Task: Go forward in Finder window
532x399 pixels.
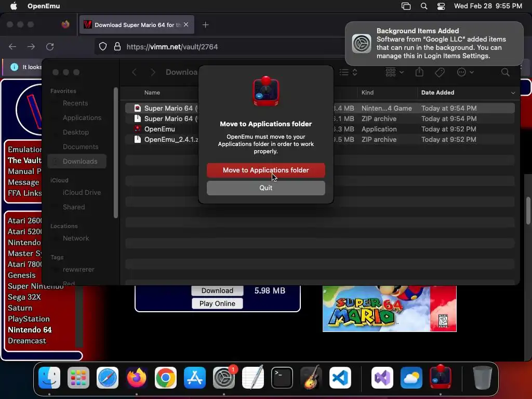Action: 153,72
